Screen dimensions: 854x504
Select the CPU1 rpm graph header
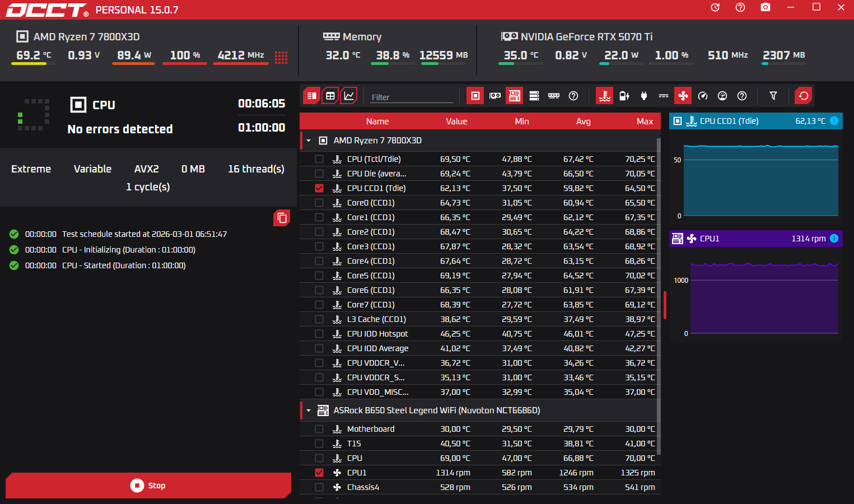tap(756, 239)
